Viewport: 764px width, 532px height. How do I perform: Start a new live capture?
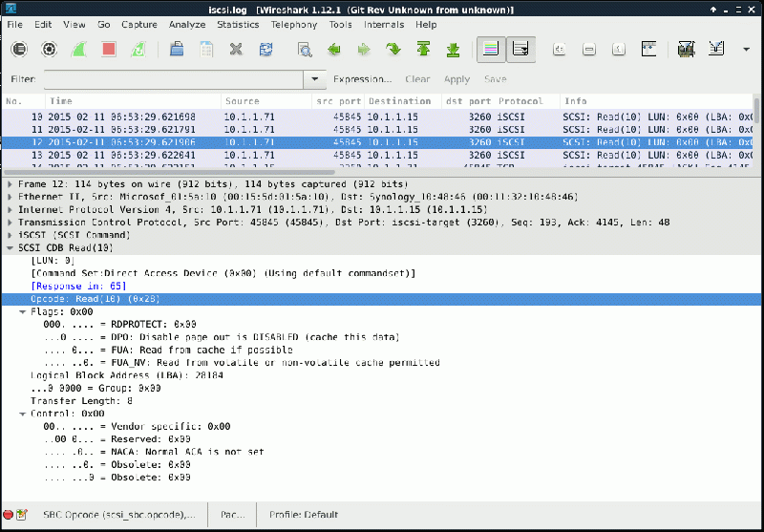pyautogui.click(x=79, y=50)
